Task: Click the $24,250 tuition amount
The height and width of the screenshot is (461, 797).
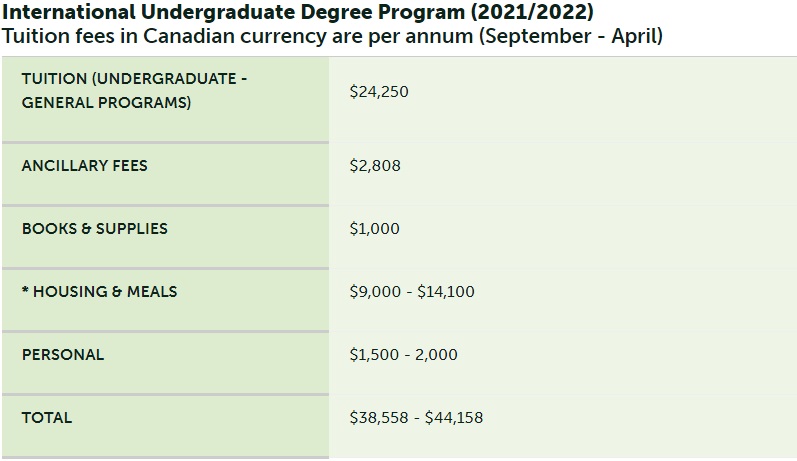Action: pyautogui.click(x=379, y=92)
